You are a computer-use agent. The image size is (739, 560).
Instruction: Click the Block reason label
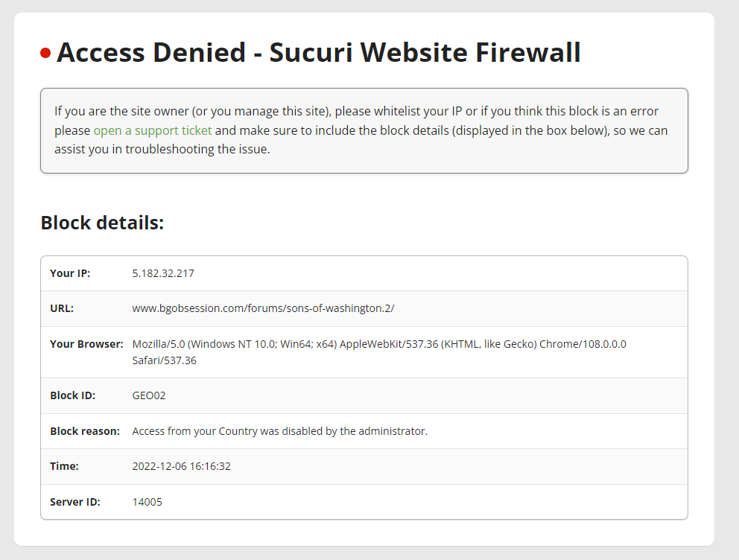click(x=85, y=431)
